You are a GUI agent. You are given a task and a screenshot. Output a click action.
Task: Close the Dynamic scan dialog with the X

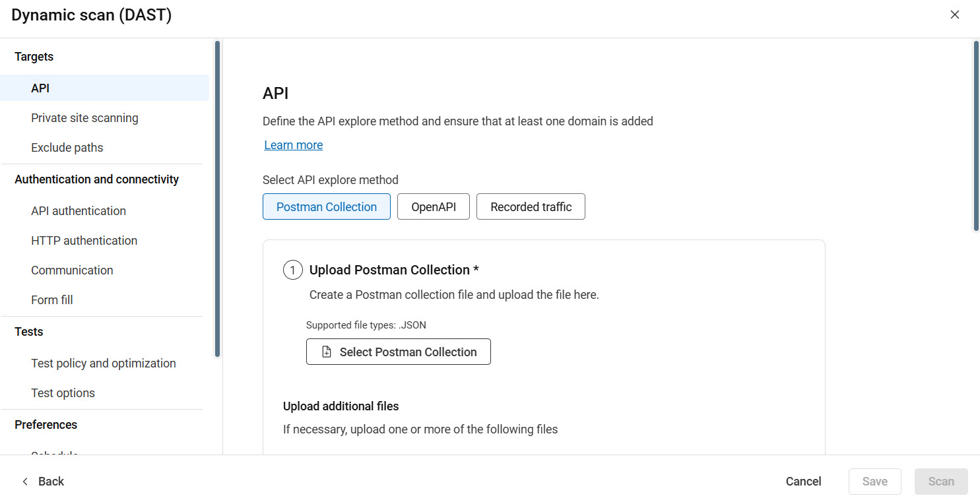(x=954, y=14)
